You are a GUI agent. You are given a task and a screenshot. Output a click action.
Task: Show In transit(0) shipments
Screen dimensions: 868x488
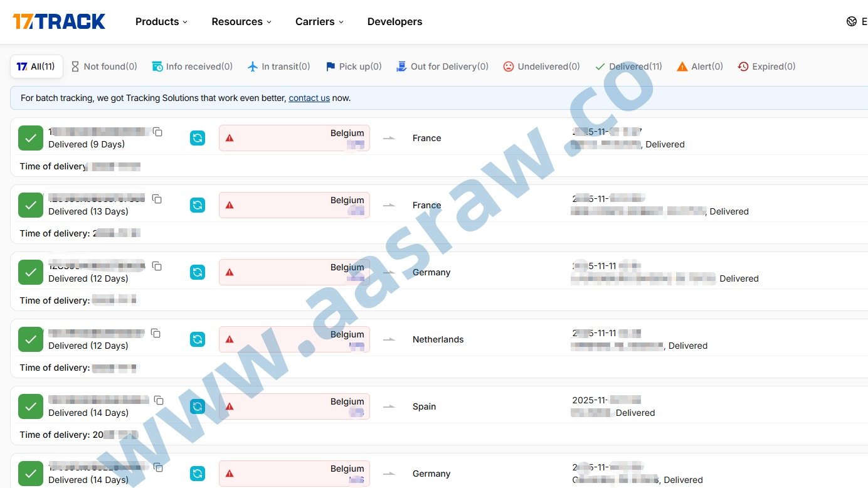[x=279, y=66]
